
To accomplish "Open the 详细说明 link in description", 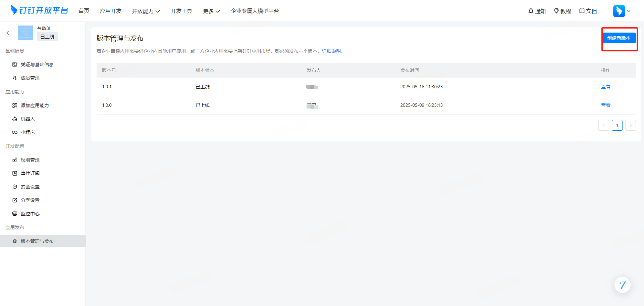I will (331, 51).
